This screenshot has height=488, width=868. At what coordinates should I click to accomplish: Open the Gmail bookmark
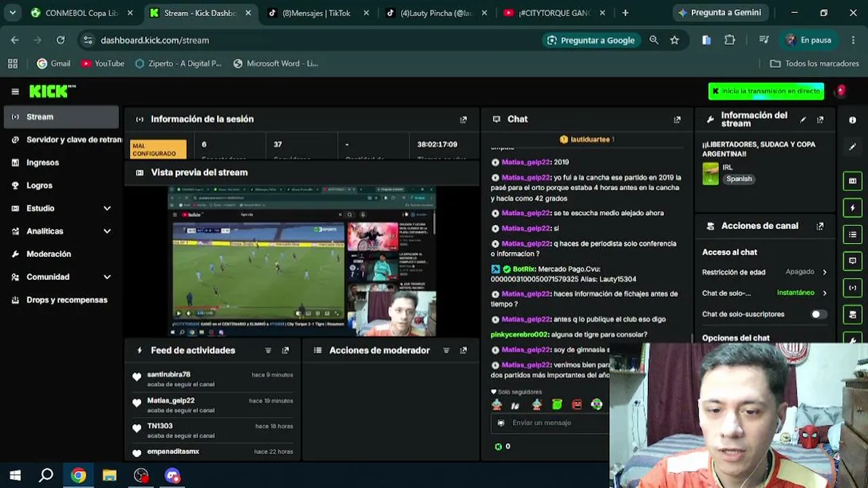tap(54, 64)
